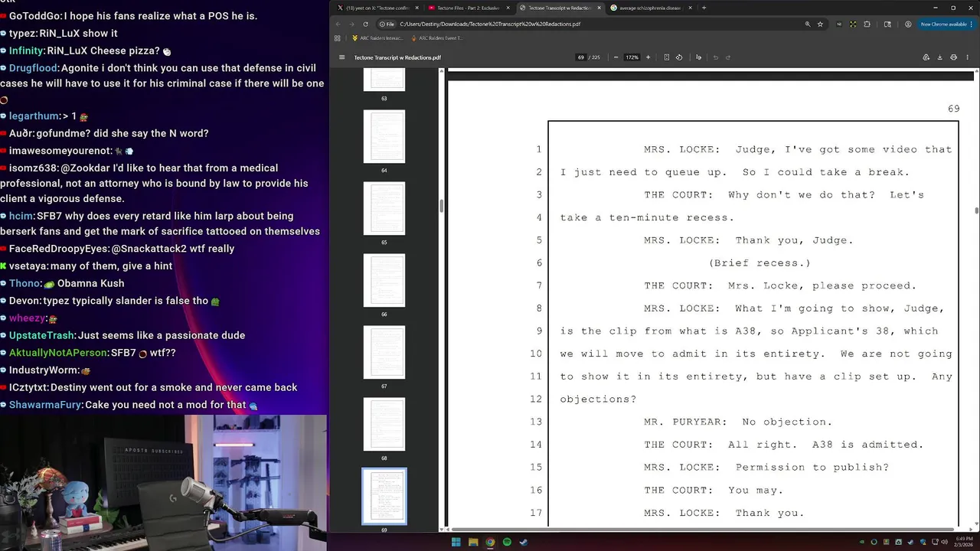980x551 pixels.
Task: Click PDF title Tectone Transcript w Redactions.pdf
Action: 397,57
